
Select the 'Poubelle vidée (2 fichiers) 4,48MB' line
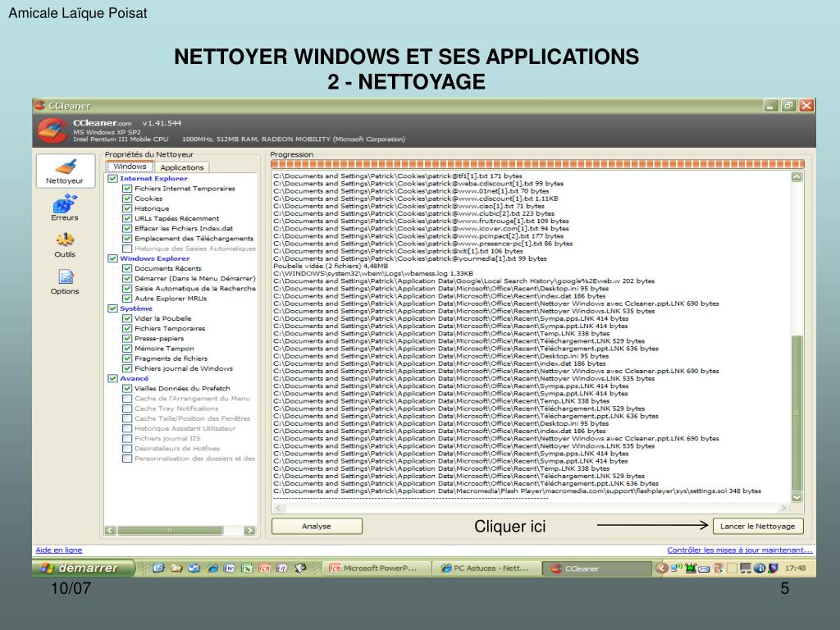(331, 266)
